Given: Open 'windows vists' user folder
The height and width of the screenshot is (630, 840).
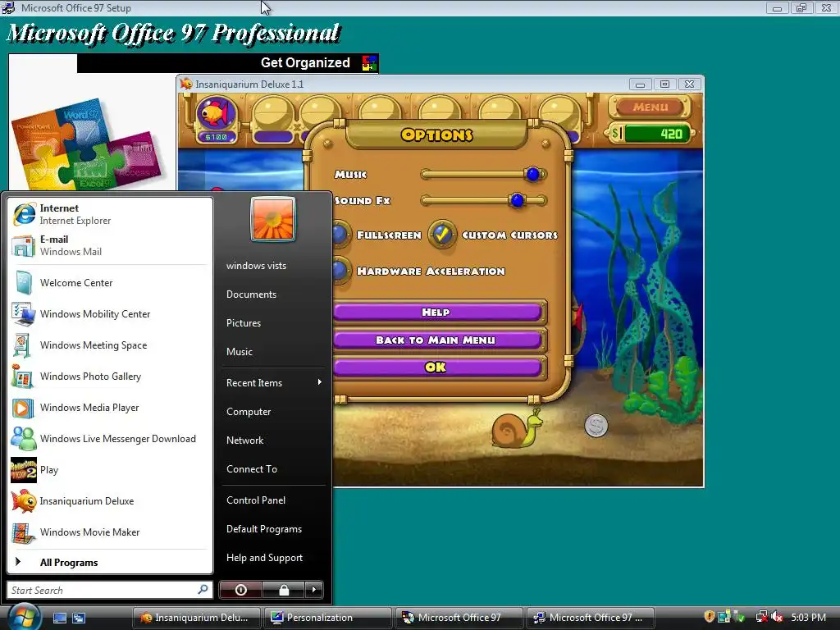Looking at the screenshot, I should tap(256, 265).
